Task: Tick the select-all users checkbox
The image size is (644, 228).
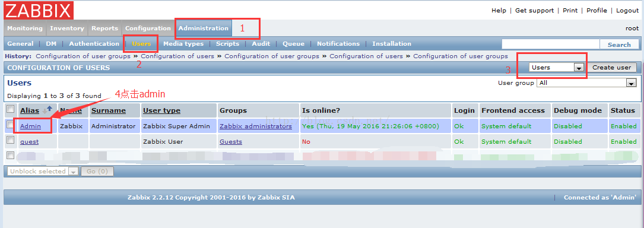Action: point(11,109)
